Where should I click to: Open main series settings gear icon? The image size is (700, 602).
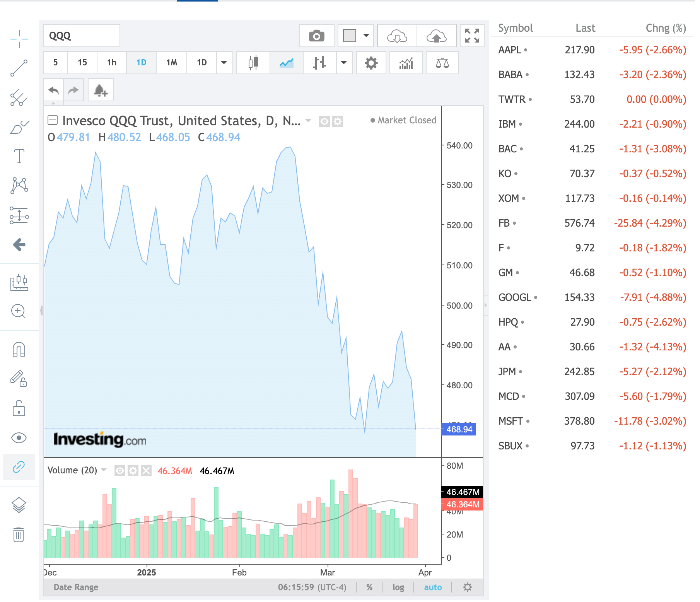click(x=338, y=121)
